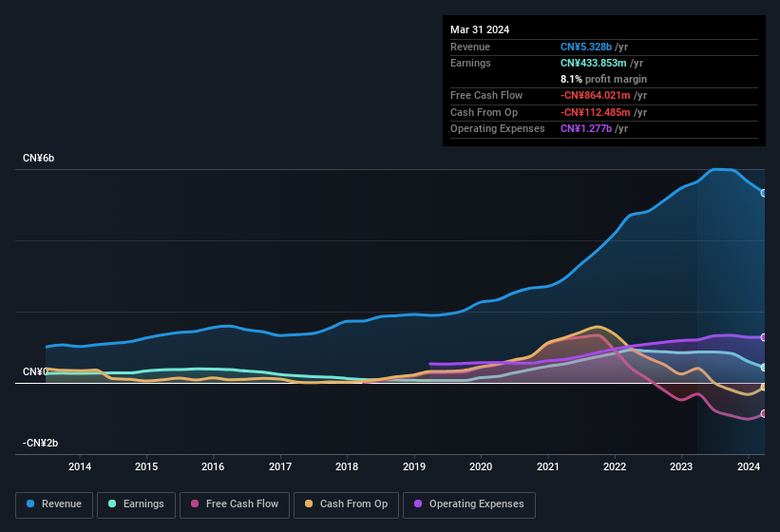Toggle the Revenue series in the legend
Image resolution: width=780 pixels, height=532 pixels.
(x=55, y=504)
